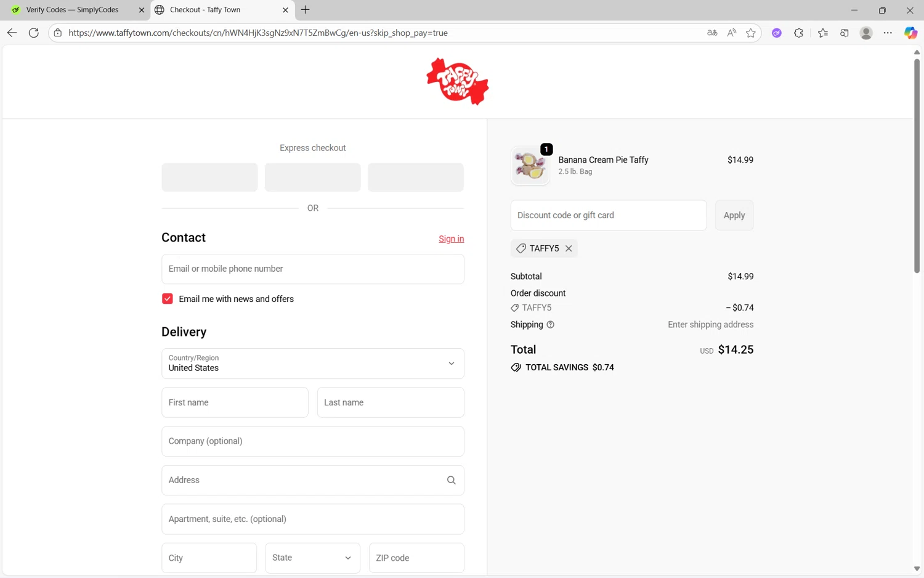
Task: Open the collections icon
Action: 845,33
